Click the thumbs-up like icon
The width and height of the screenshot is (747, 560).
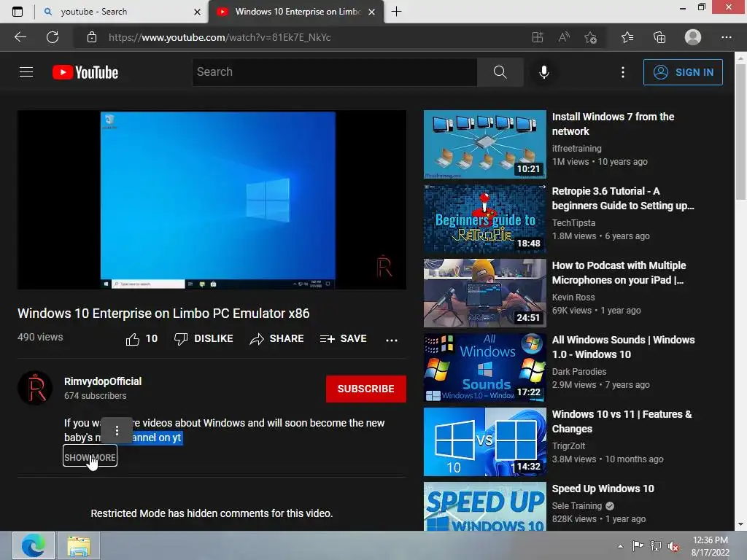(133, 339)
